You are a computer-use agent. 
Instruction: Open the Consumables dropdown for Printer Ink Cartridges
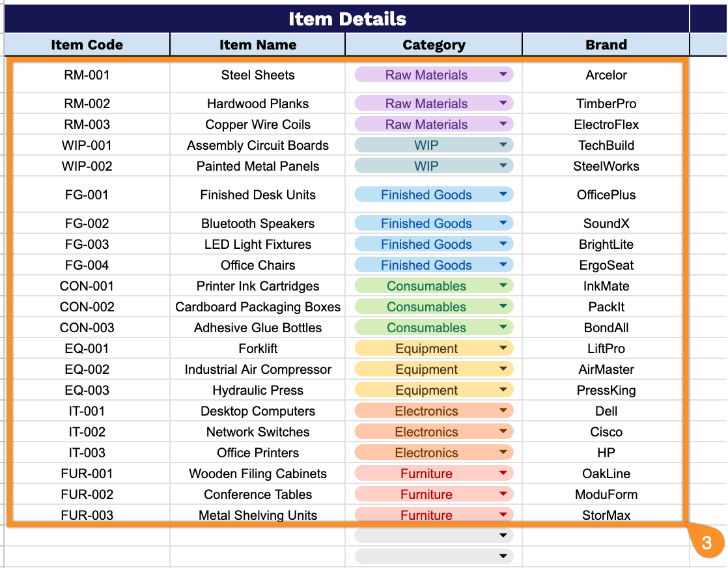pos(503,285)
